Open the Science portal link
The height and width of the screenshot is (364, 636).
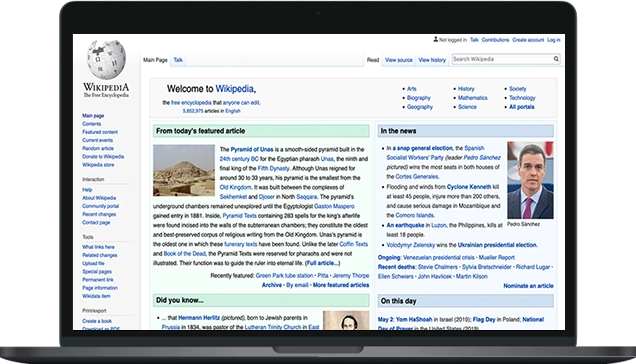(467, 107)
